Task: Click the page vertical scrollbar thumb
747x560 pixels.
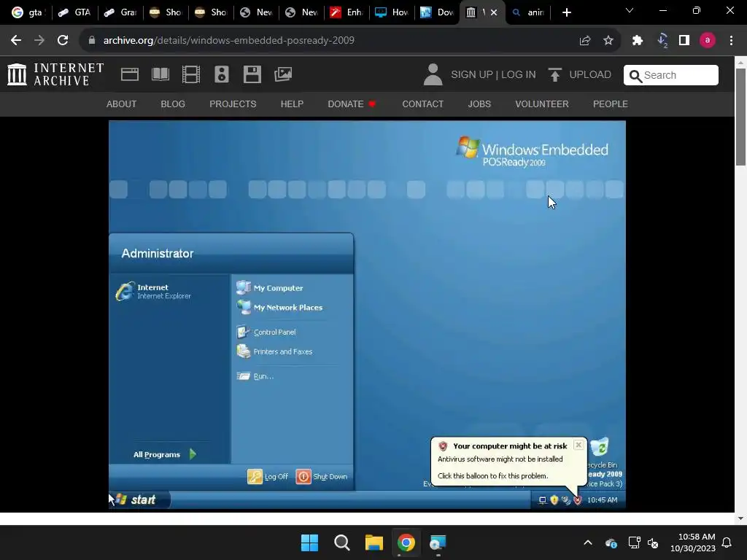Action: [x=740, y=117]
